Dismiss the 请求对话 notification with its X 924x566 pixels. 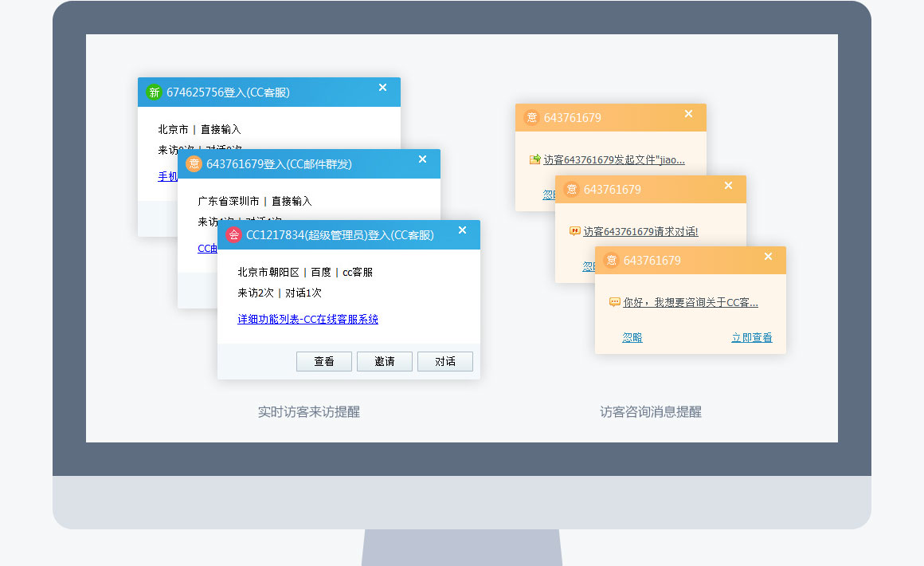pyautogui.click(x=728, y=185)
